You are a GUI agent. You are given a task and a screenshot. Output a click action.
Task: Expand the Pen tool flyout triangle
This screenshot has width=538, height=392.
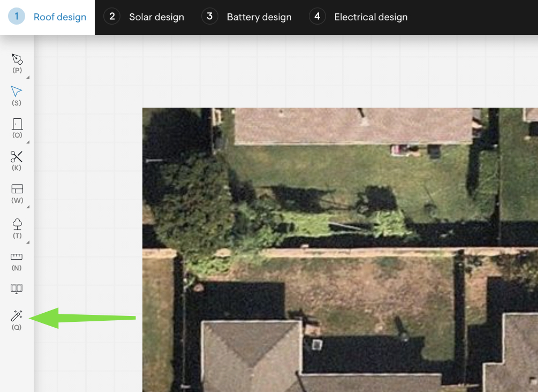pyautogui.click(x=27, y=77)
